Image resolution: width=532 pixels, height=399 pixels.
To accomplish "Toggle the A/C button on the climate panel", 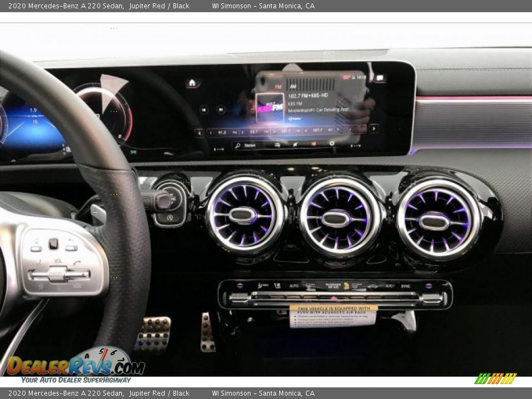I will [x=390, y=286].
